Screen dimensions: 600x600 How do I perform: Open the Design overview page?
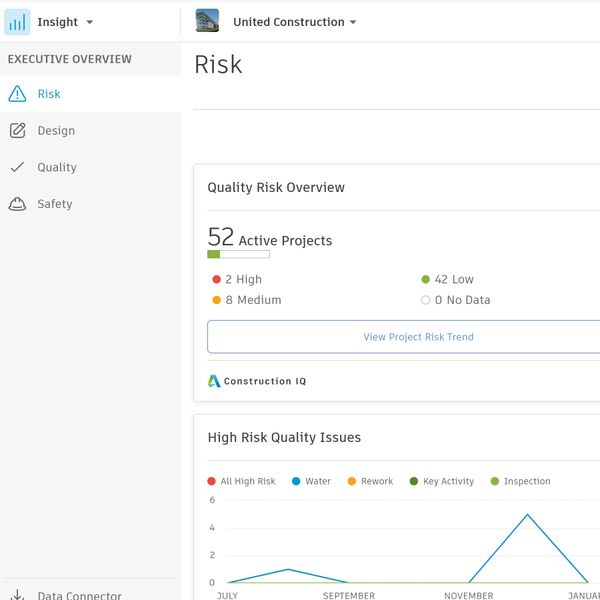(x=56, y=131)
